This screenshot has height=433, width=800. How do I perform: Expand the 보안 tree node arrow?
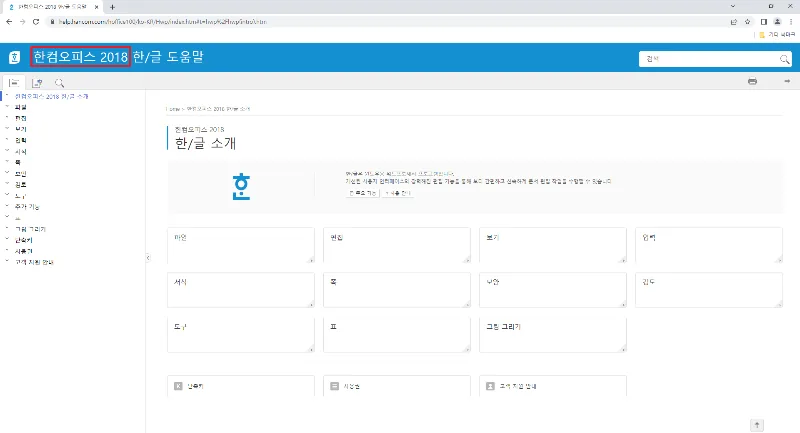pyautogui.click(x=7, y=173)
